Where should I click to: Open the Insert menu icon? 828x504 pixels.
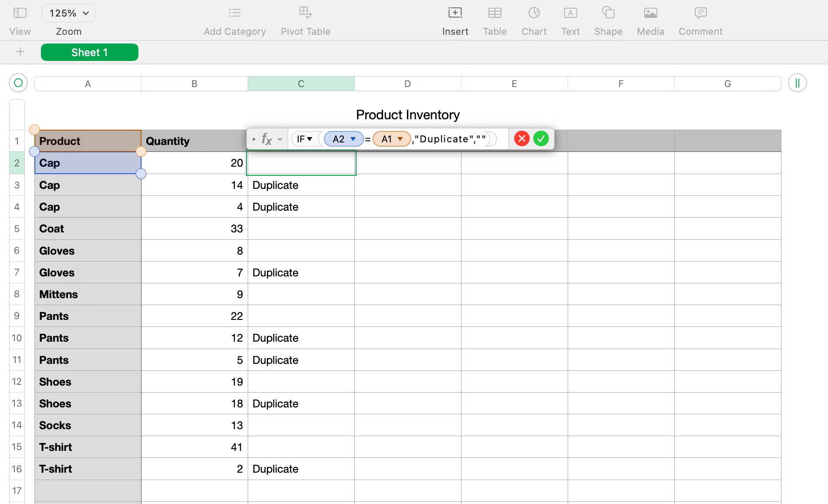[x=455, y=13]
